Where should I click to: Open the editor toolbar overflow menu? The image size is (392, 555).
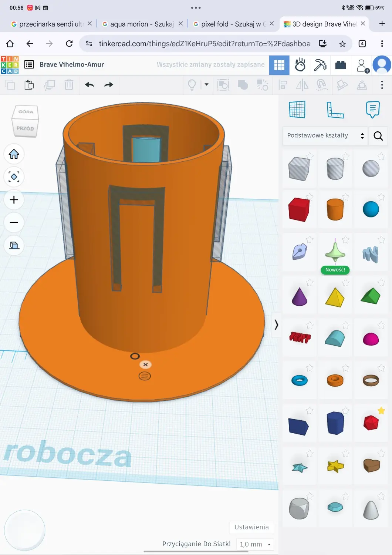coord(382,85)
